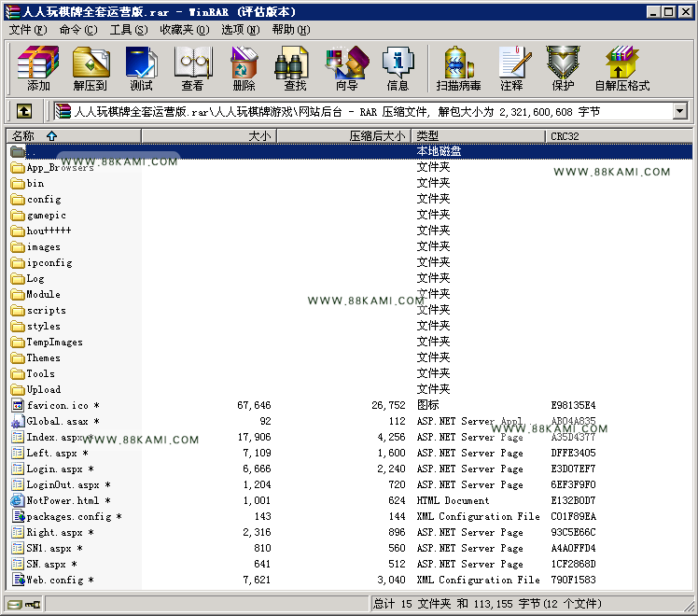The image size is (698, 616).
Task: Click the Comment (注释) toolbar icon
Action: tap(512, 68)
